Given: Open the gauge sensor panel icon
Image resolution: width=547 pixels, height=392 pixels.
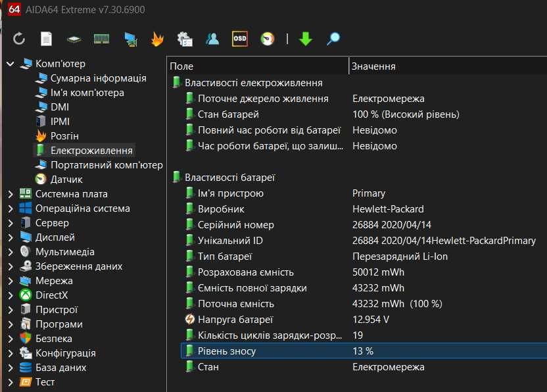Looking at the screenshot, I should (x=267, y=39).
